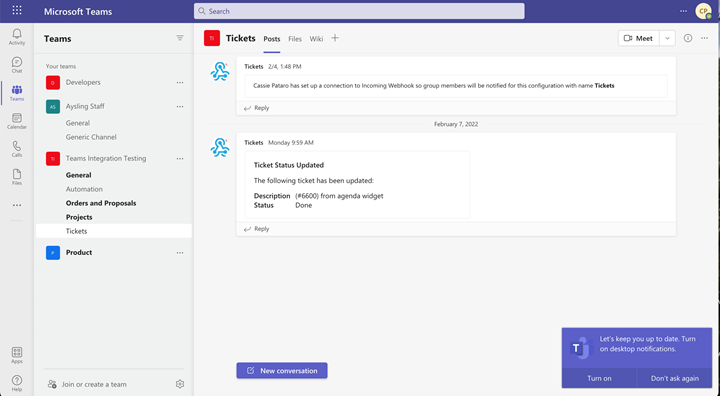
Task: Open the manage teams gear icon
Action: click(x=180, y=384)
